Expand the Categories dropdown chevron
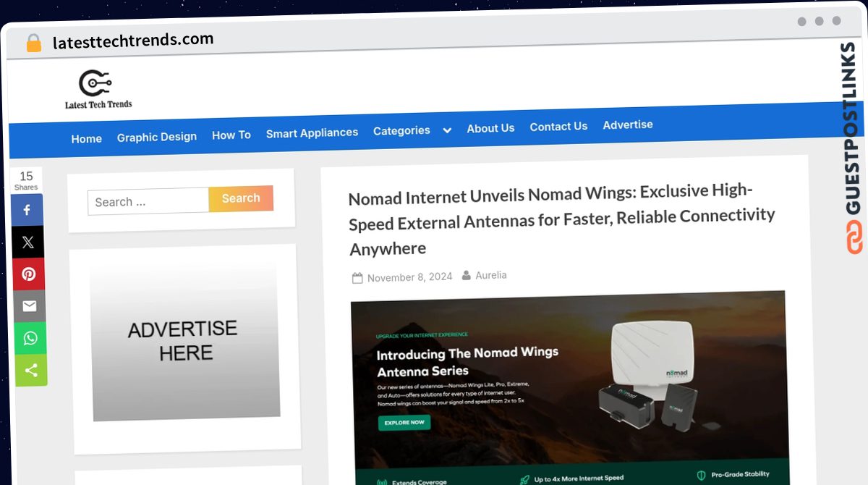Image resolution: width=868 pixels, height=485 pixels. (447, 130)
